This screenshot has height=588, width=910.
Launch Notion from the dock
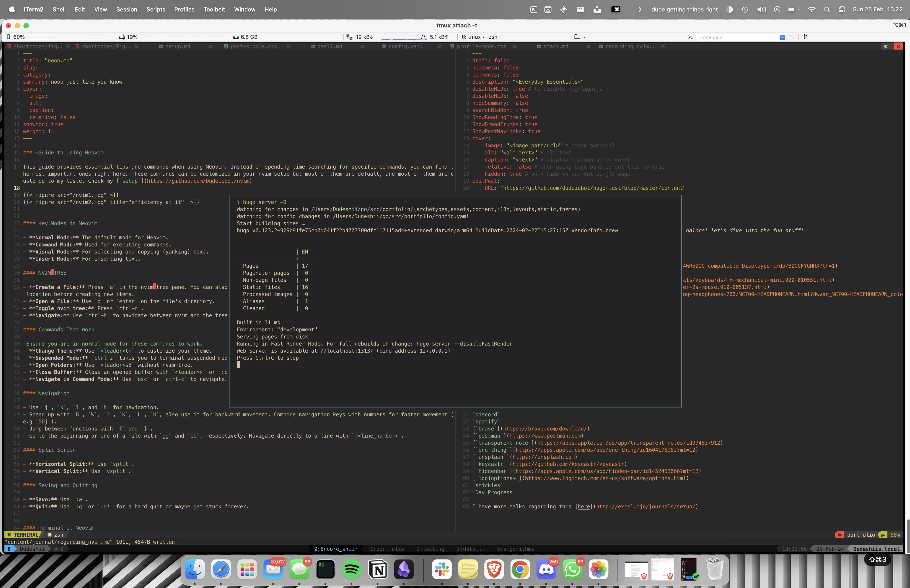pyautogui.click(x=378, y=569)
